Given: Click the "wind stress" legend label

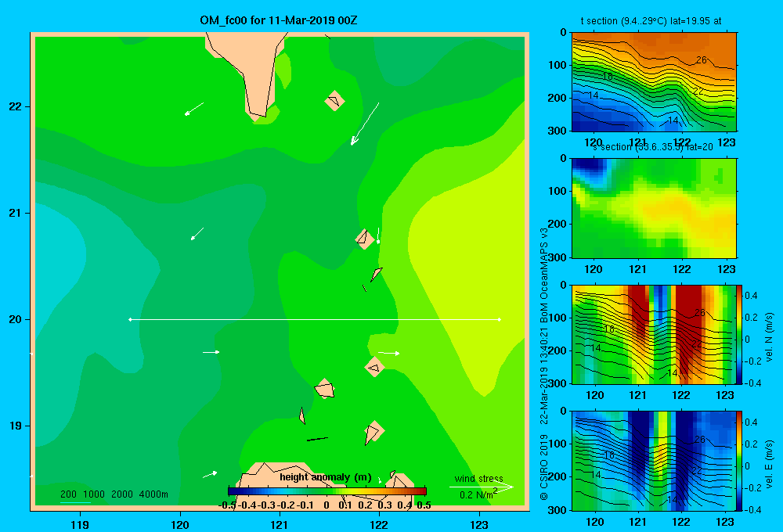Looking at the screenshot, I should coord(478,478).
